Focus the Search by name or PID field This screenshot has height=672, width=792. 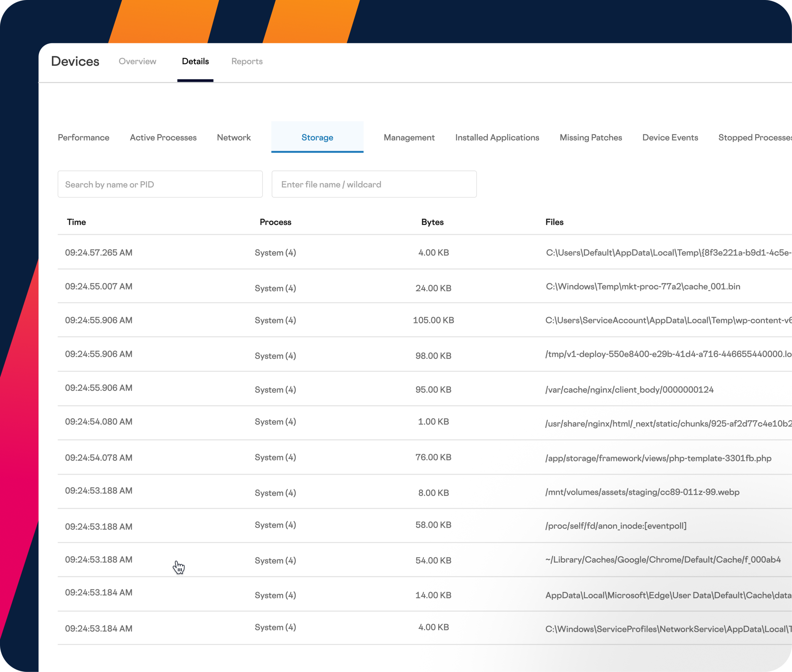[x=160, y=184]
